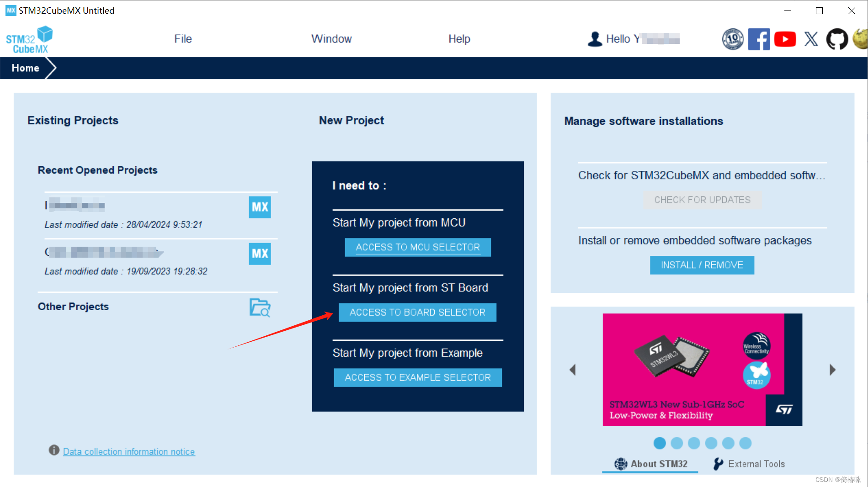
Task: Open second recent project MX icon dated 19/09/2023
Action: (x=260, y=254)
